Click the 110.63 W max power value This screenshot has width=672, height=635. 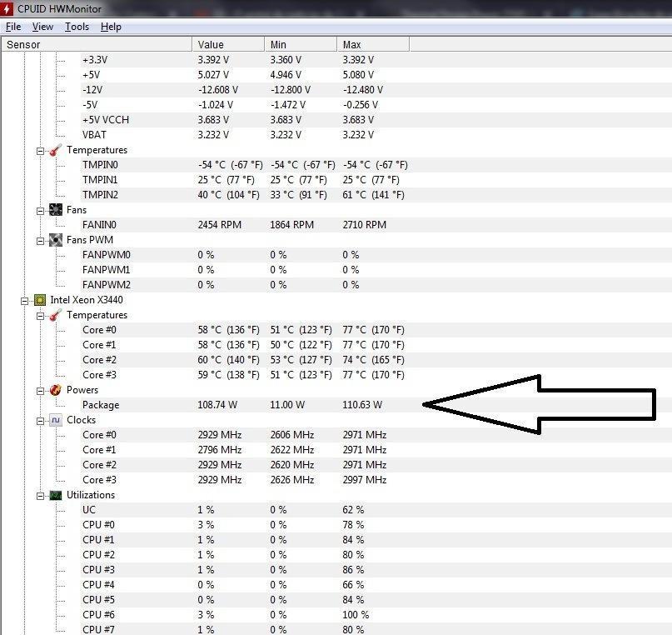362,405
